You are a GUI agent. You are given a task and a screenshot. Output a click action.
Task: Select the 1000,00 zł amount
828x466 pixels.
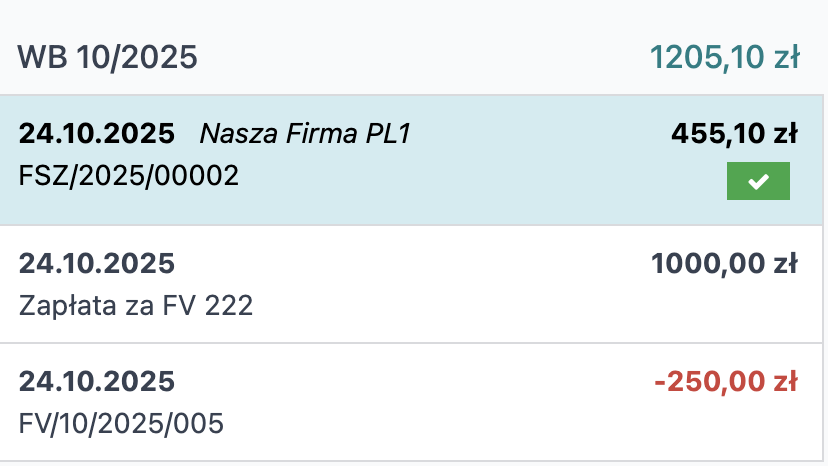pos(724,263)
